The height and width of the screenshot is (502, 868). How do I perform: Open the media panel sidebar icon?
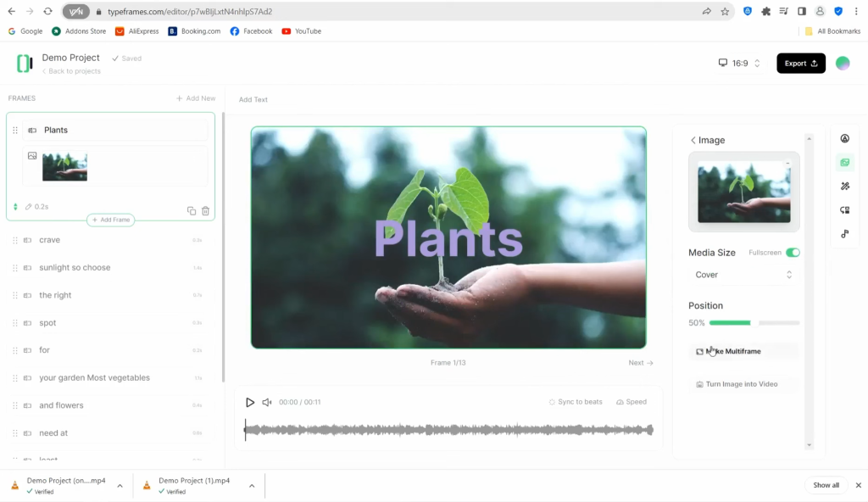pyautogui.click(x=845, y=162)
